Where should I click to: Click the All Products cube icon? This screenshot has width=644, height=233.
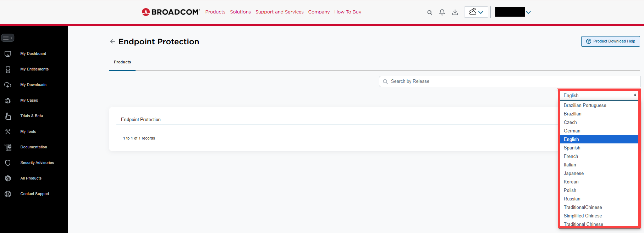[8, 178]
